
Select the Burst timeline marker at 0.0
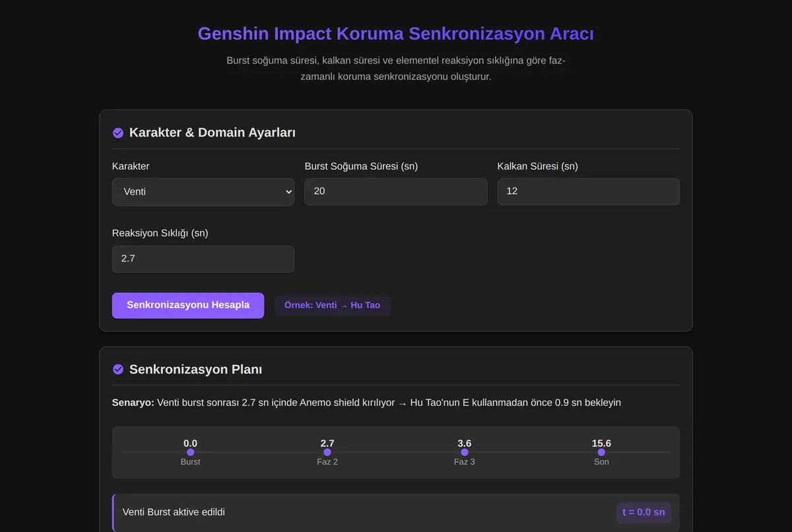[191, 452]
